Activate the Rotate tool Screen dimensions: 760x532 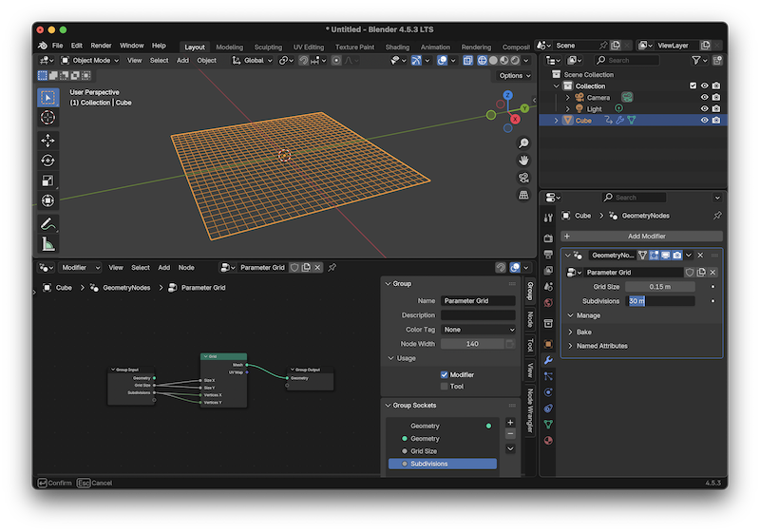tap(47, 161)
